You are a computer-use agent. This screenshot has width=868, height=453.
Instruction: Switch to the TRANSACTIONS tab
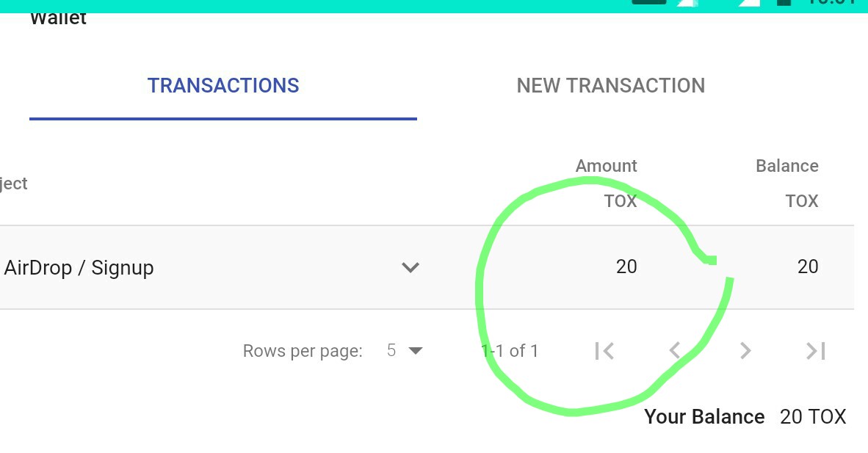(223, 86)
